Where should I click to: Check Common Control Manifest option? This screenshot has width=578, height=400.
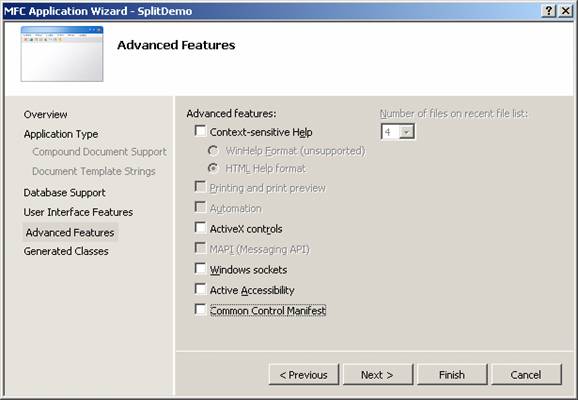[200, 309]
